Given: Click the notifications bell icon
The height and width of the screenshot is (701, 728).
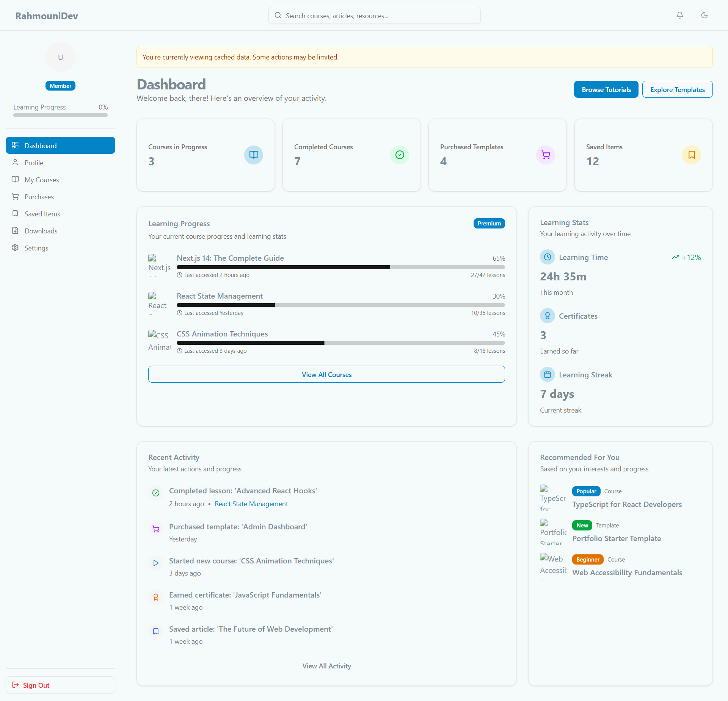Looking at the screenshot, I should click(x=680, y=15).
